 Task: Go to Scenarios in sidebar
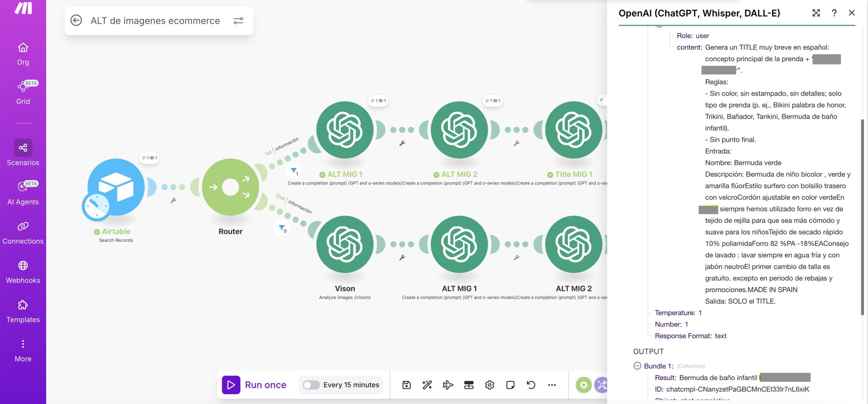click(x=23, y=153)
